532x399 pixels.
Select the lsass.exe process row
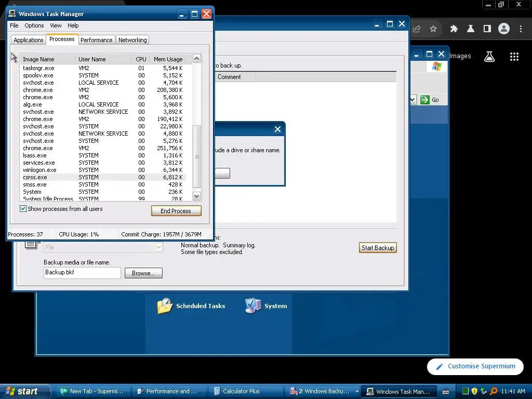tap(103, 155)
